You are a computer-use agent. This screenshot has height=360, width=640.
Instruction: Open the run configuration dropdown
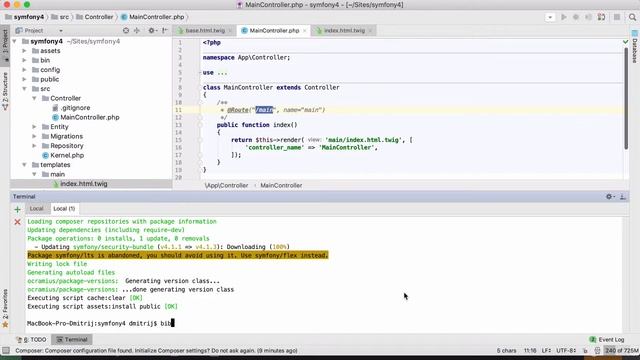click(550, 17)
